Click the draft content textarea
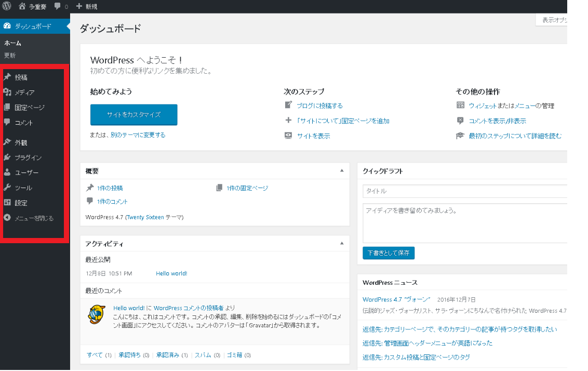The height and width of the screenshot is (371, 588). click(464, 223)
